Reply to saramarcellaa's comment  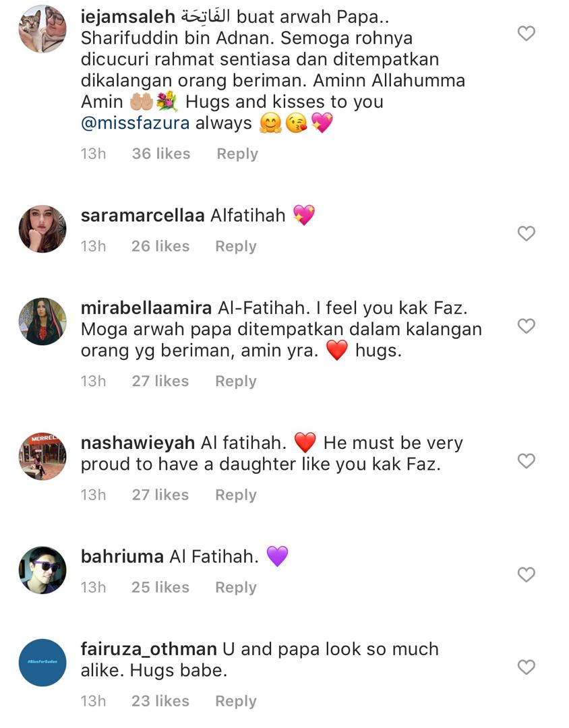236,246
